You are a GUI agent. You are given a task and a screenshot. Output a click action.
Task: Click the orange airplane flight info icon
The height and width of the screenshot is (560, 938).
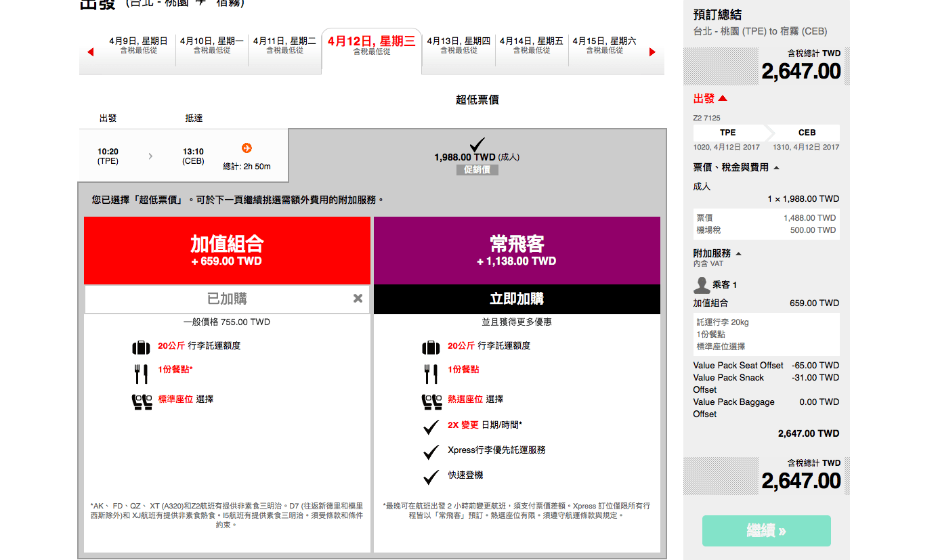[247, 148]
